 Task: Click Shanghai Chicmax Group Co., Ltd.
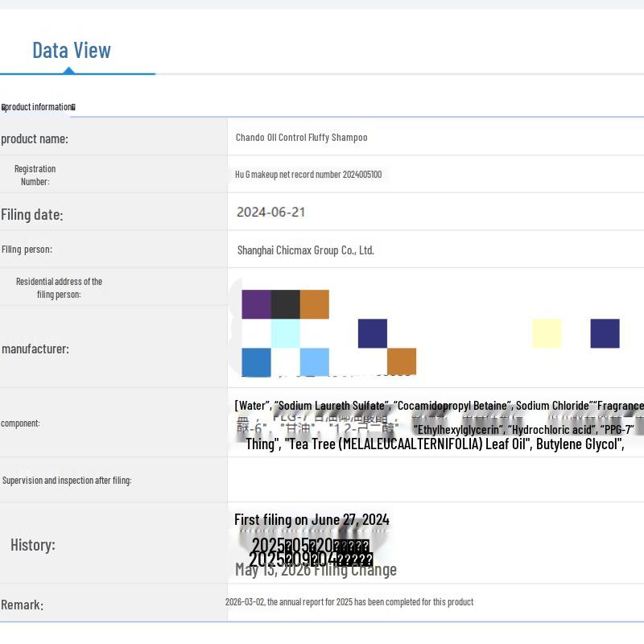click(306, 250)
